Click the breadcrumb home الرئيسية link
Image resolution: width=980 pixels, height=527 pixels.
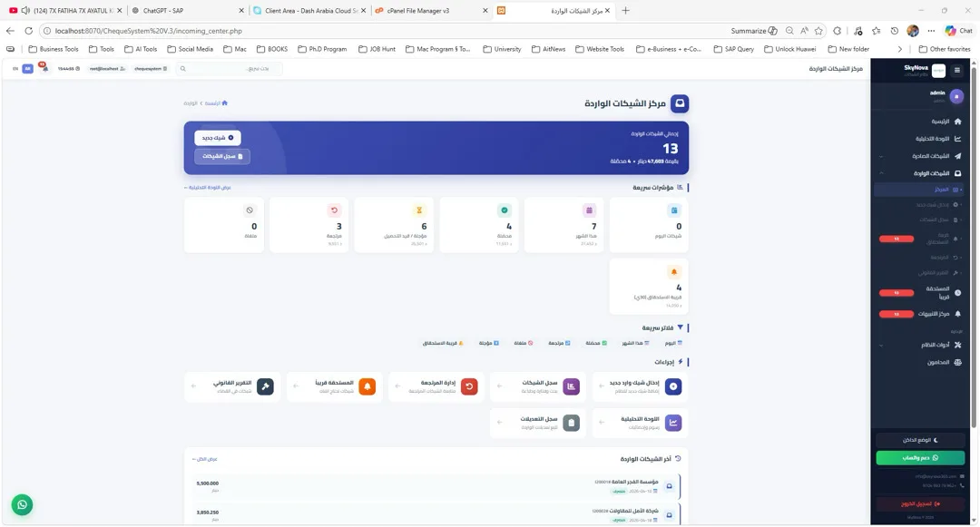(x=216, y=103)
